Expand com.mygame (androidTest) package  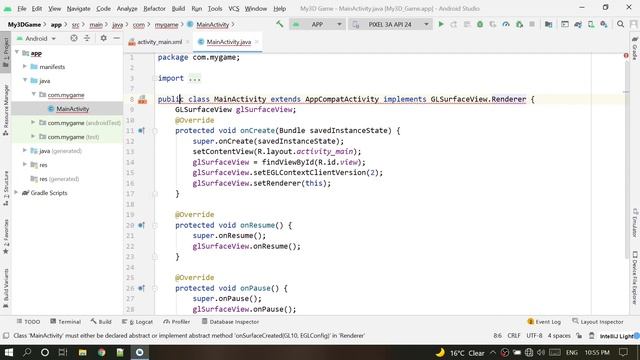(x=33, y=122)
